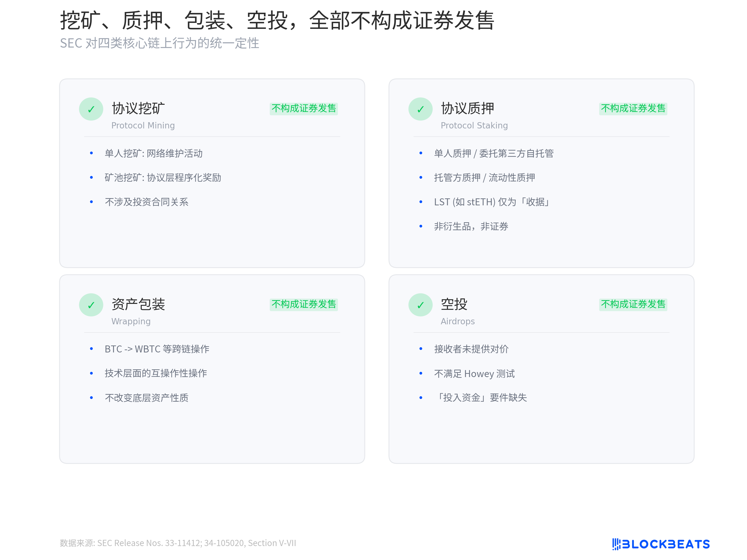Expand the 资产包装 Wrapping card
The image size is (747, 560).
(x=212, y=368)
